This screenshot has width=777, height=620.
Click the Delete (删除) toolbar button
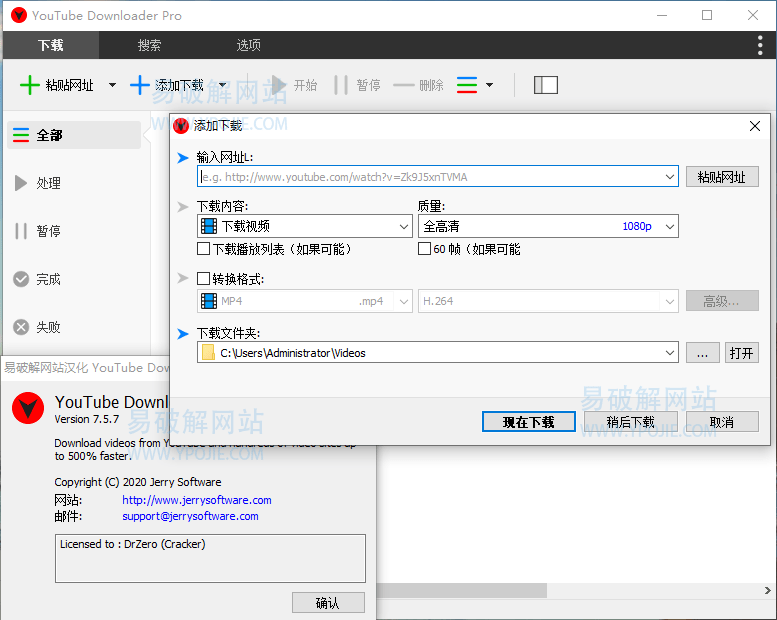418,85
